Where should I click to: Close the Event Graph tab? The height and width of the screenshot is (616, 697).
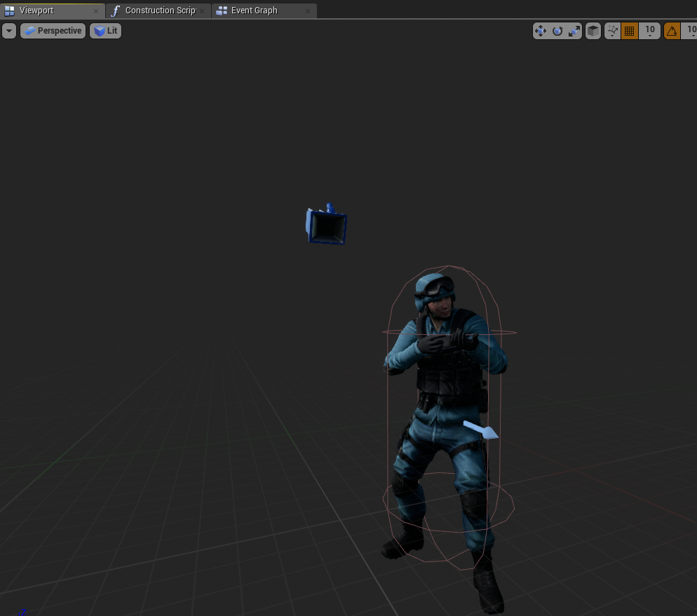[x=308, y=11]
